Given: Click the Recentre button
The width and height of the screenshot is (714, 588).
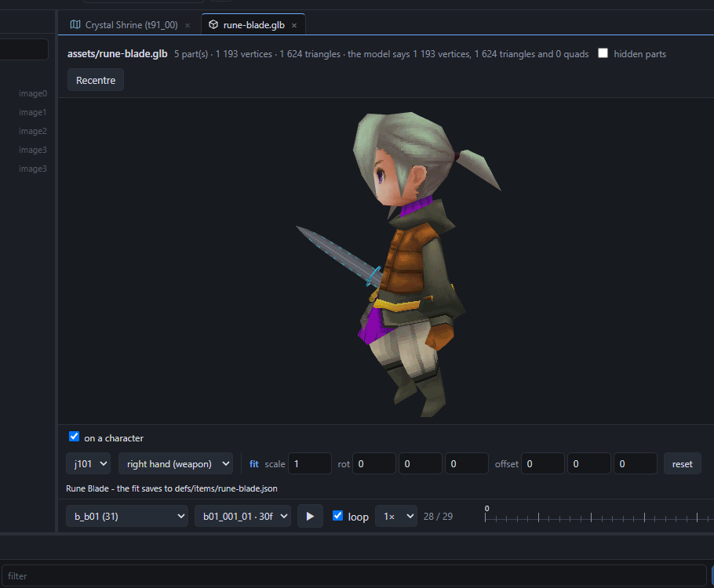Looking at the screenshot, I should pyautogui.click(x=96, y=80).
